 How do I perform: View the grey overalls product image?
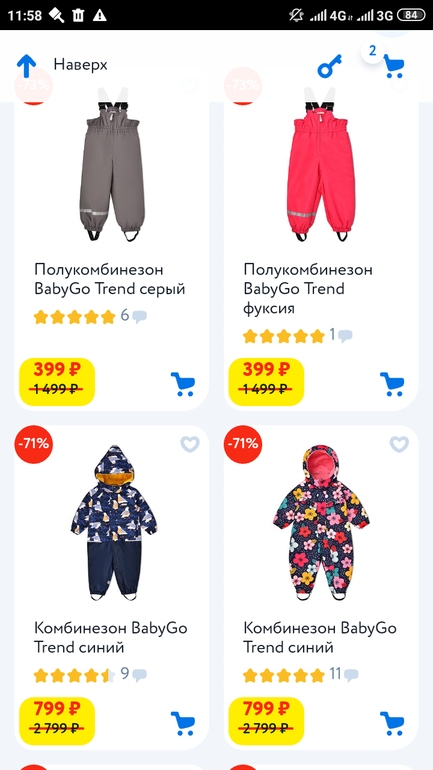point(112,165)
